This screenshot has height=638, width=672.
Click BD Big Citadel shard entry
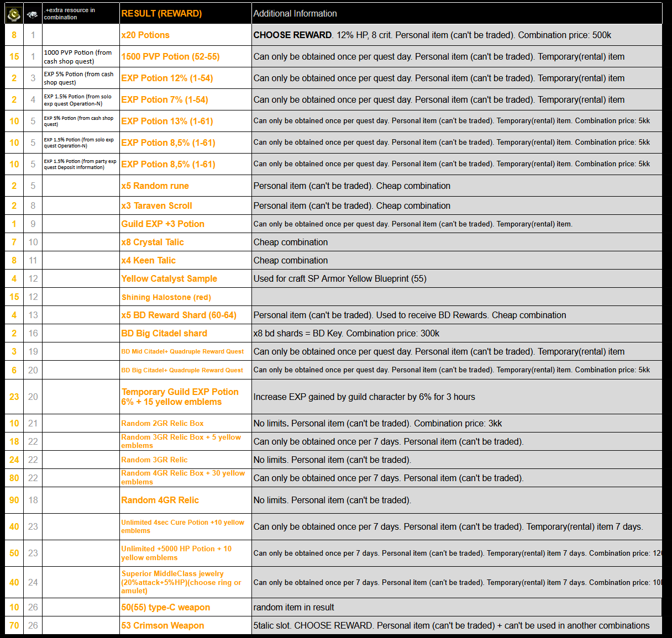point(164,333)
